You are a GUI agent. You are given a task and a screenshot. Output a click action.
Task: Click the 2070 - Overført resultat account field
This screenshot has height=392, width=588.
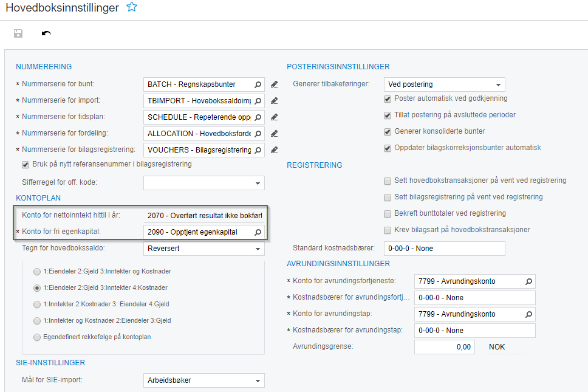pos(204,216)
